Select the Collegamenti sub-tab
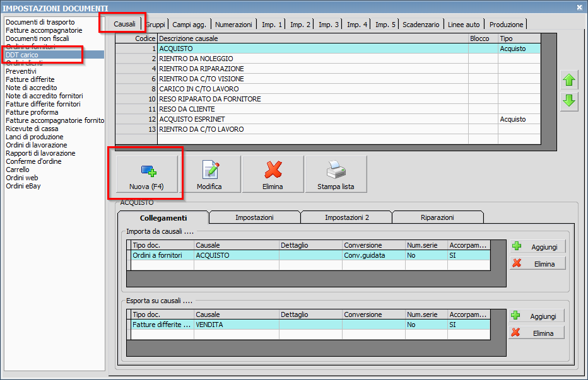588x380 pixels. point(163,218)
